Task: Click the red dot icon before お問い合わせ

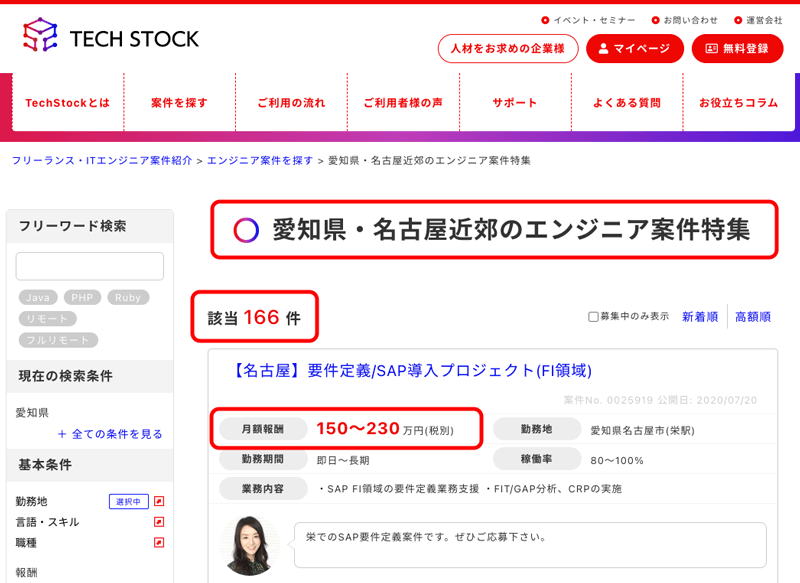Action: click(656, 19)
